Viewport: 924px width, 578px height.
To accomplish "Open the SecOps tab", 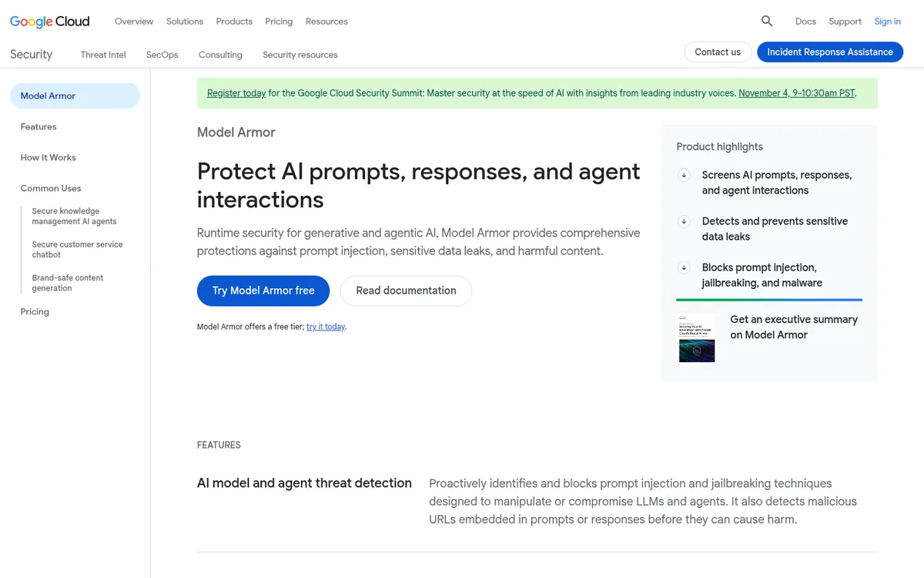I will (162, 55).
